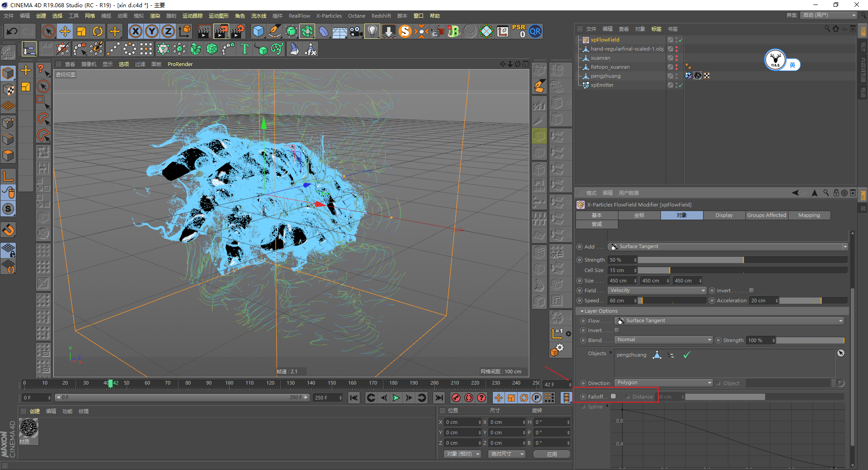Switch to the Mapping tab
Image resolution: width=868 pixels, height=470 pixels.
click(809, 215)
